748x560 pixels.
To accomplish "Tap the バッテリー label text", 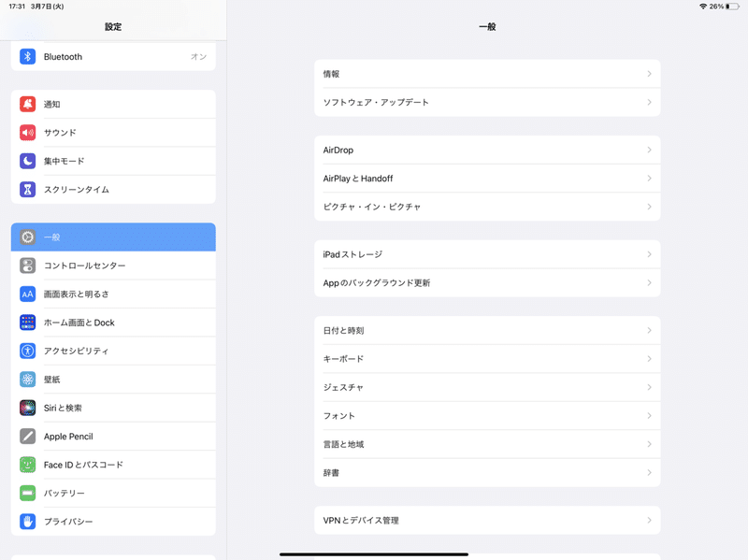I will point(64,494).
